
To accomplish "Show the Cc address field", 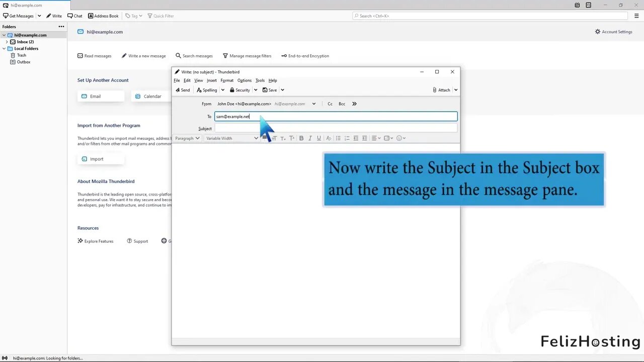I will click(330, 104).
